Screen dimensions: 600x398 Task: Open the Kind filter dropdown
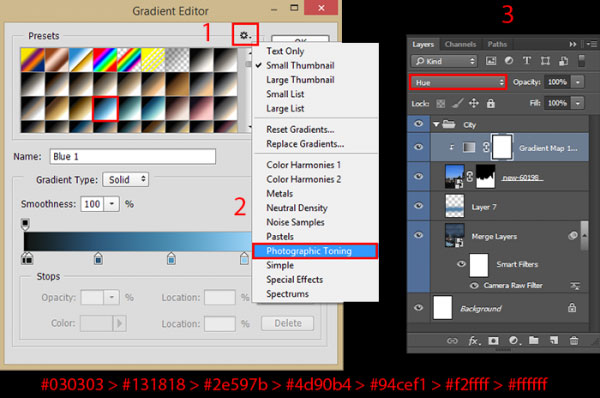444,61
